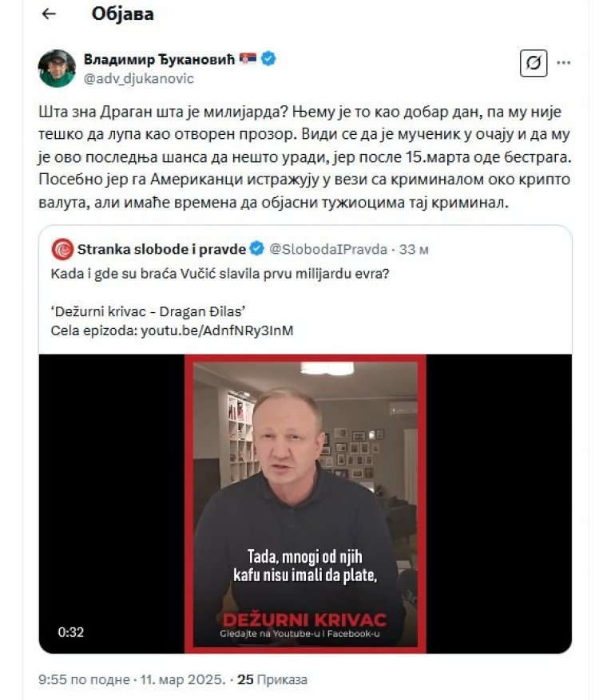This screenshot has height=700, width=615.
Task: Click the quoted post's 33 м timestamp
Action: pyautogui.click(x=414, y=249)
